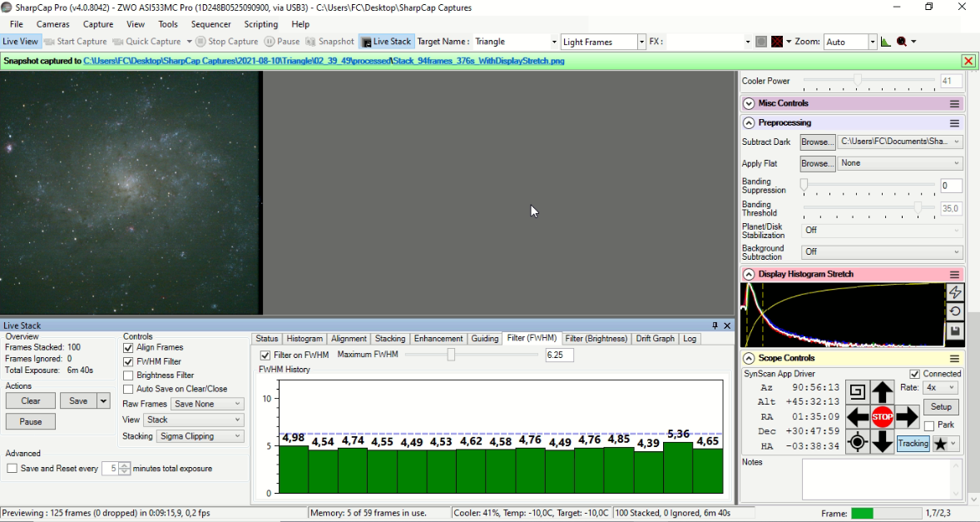Open the Raw Frames Save None dropdown

207,405
